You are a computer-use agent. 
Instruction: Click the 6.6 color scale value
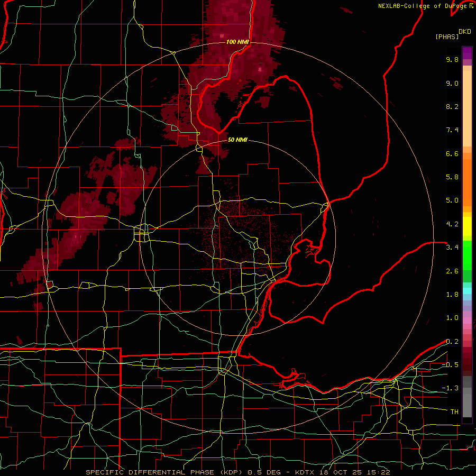[452, 153]
